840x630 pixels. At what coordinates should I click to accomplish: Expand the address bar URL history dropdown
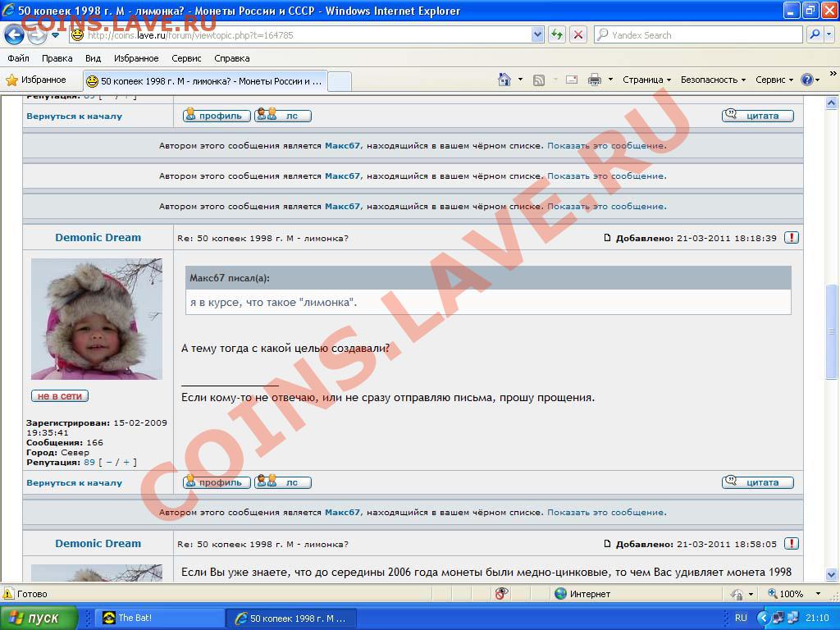coord(538,35)
